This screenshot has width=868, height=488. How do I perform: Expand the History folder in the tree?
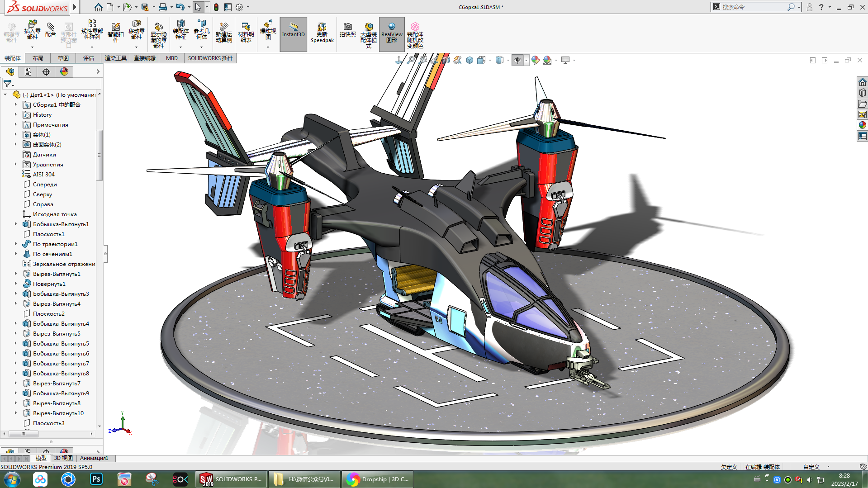(x=16, y=115)
